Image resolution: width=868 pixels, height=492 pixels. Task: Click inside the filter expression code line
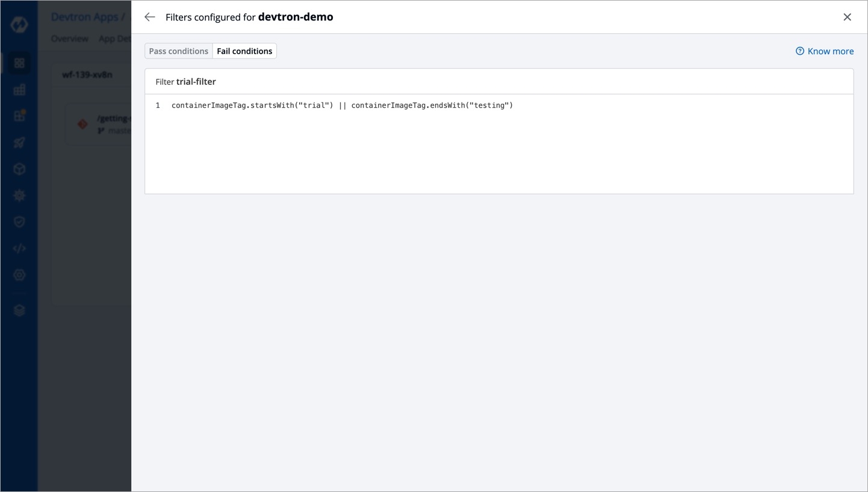pos(342,105)
